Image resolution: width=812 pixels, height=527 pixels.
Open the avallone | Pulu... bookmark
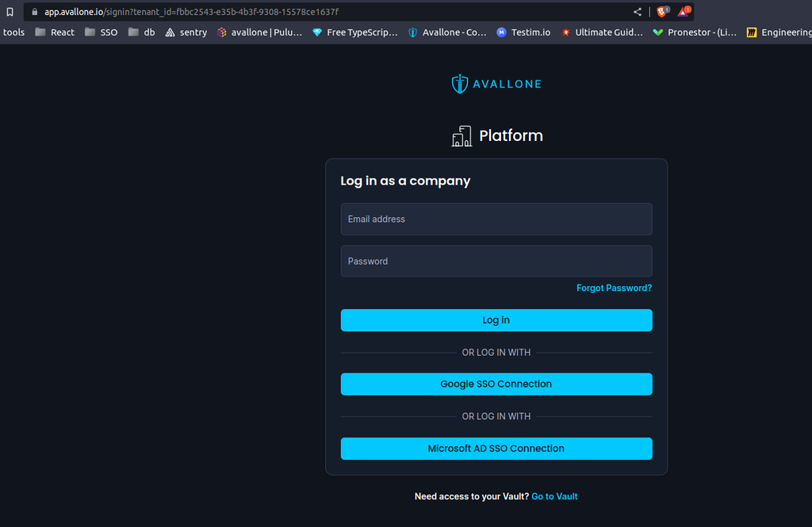259,32
